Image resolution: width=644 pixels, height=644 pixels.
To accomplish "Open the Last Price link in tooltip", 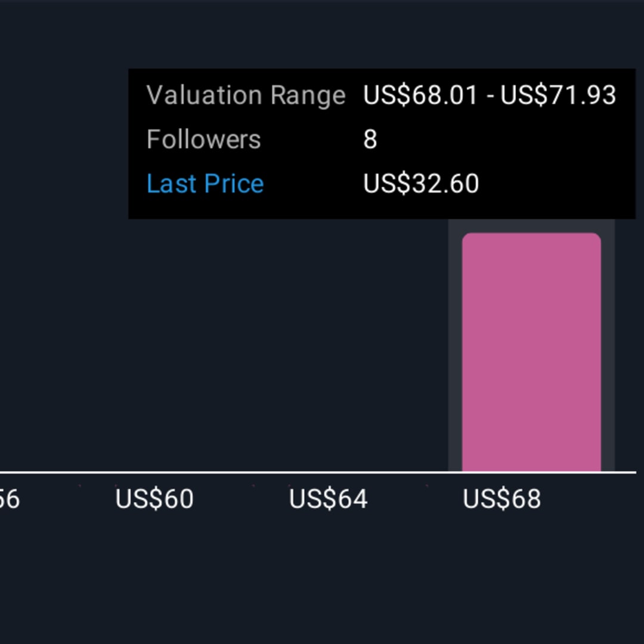I will (205, 183).
